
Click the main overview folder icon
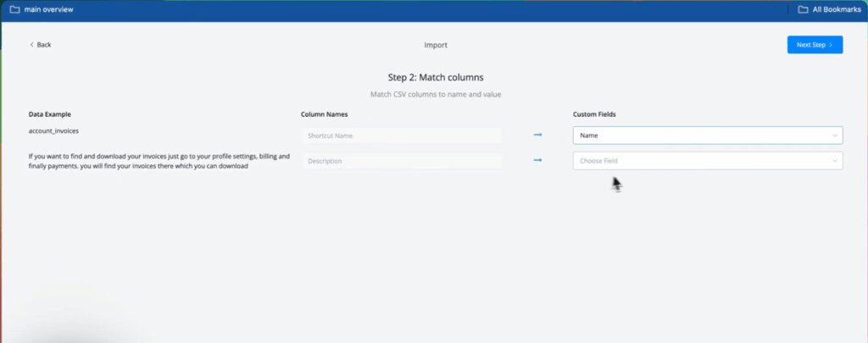[x=14, y=10]
